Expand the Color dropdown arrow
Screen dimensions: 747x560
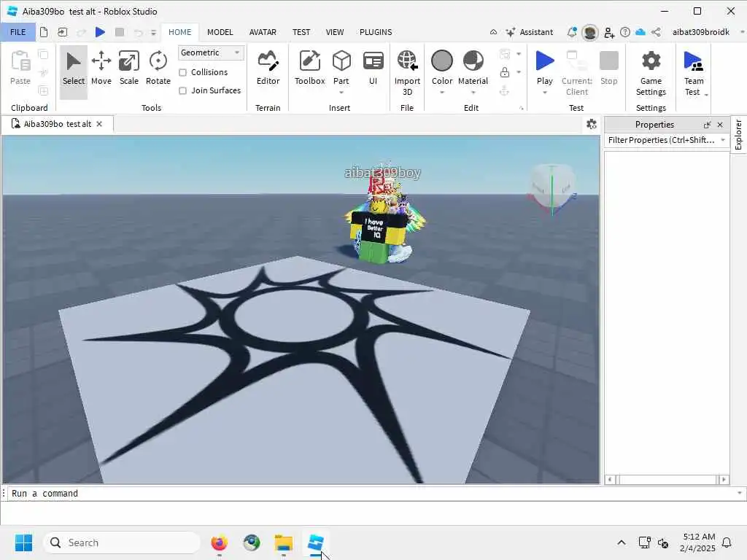click(x=441, y=93)
